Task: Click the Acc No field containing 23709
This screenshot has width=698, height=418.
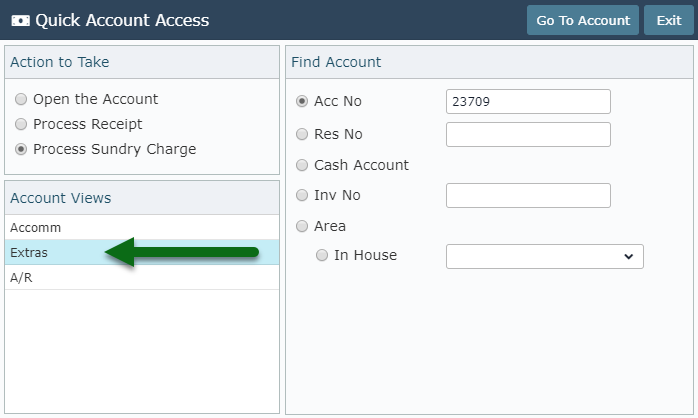Action: point(528,101)
